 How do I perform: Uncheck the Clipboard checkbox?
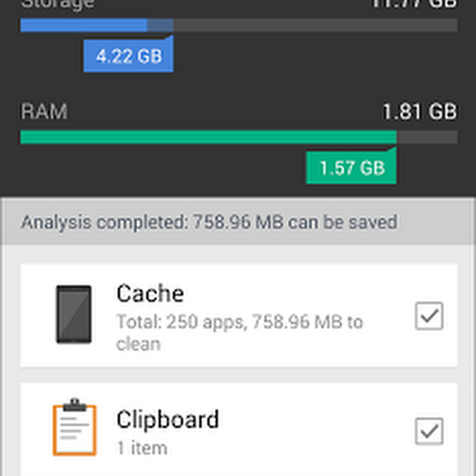click(x=429, y=431)
